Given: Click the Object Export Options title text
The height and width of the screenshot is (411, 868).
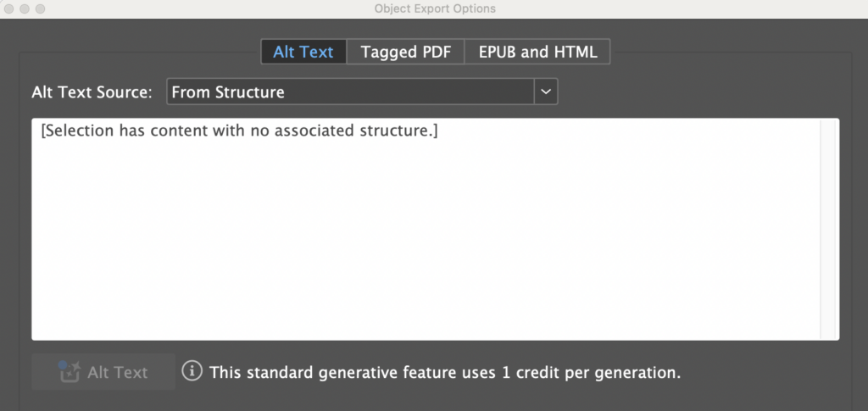Looking at the screenshot, I should pos(435,8).
